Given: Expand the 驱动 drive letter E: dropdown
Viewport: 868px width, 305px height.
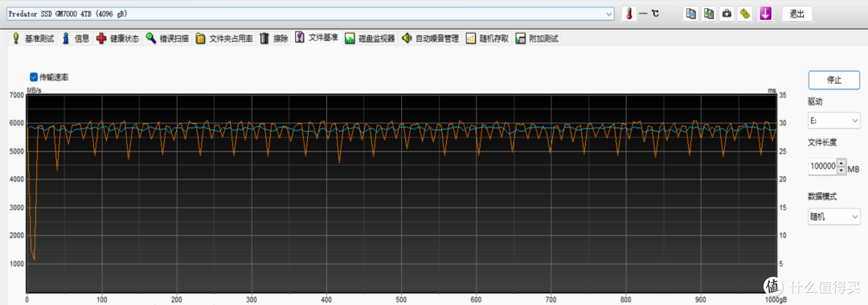Looking at the screenshot, I should [x=834, y=120].
